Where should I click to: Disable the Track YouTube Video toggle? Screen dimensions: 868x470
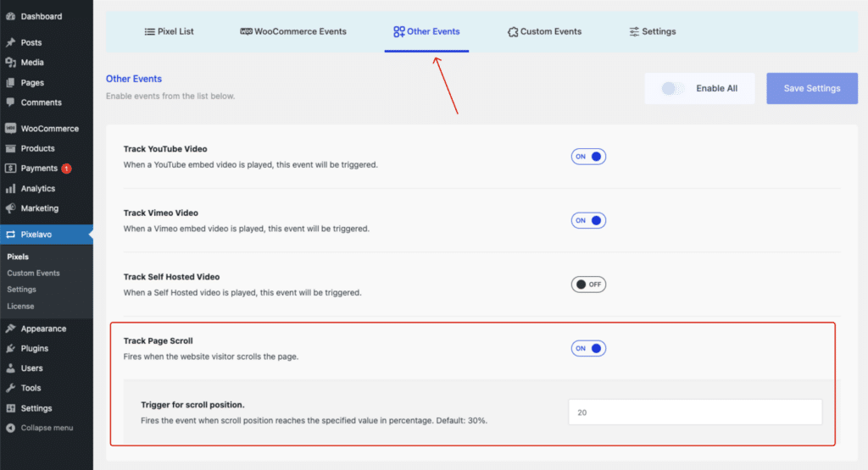click(x=588, y=157)
